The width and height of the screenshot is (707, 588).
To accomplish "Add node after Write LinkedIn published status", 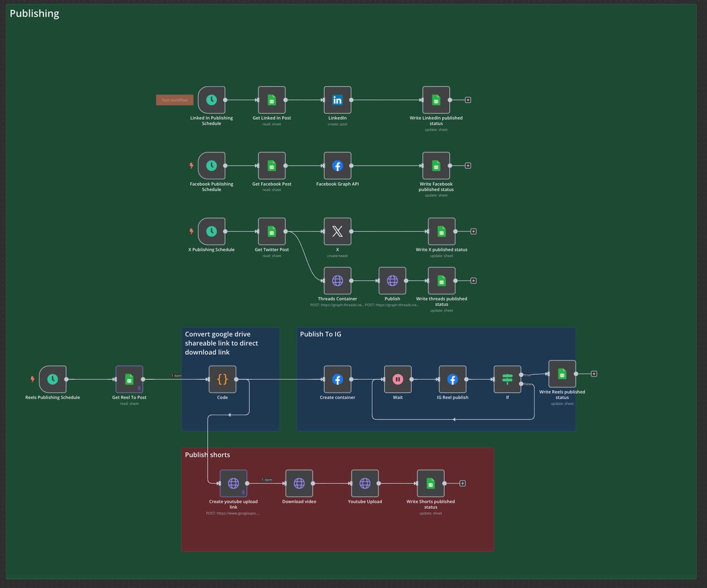I will point(468,100).
